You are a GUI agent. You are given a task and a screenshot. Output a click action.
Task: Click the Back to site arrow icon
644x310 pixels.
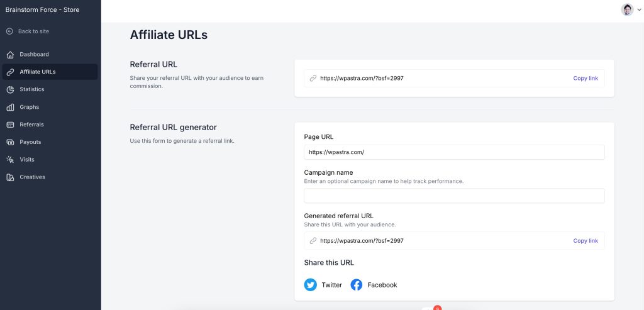pyautogui.click(x=9, y=31)
